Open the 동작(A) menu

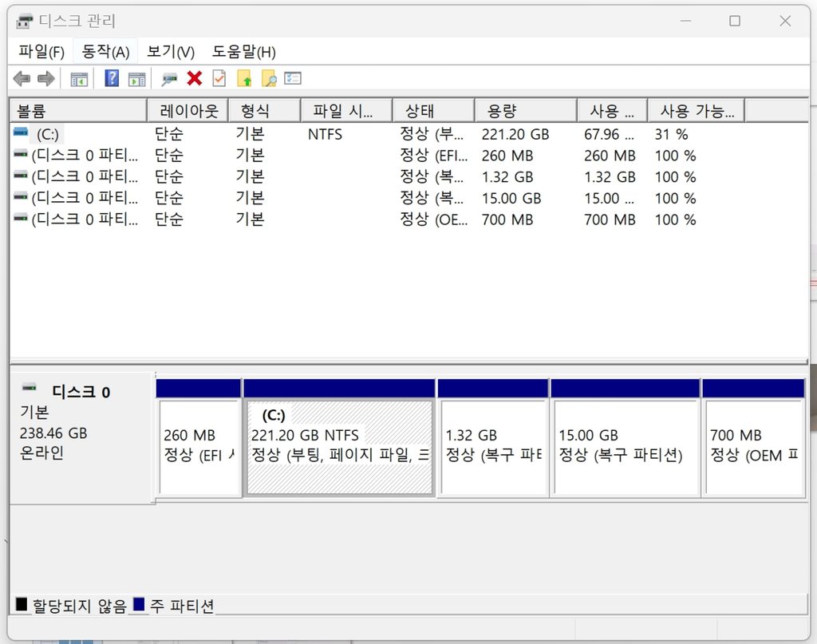tap(105, 52)
